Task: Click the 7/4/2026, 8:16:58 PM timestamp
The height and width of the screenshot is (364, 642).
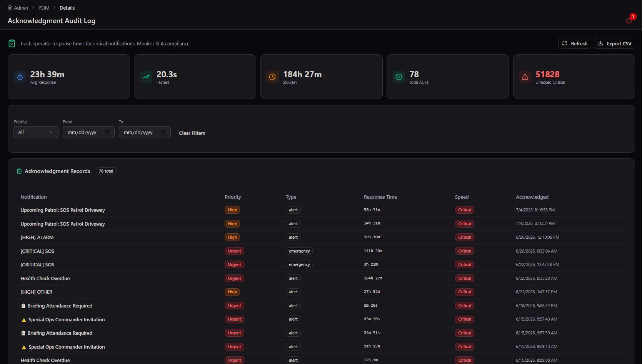Action: (535, 210)
